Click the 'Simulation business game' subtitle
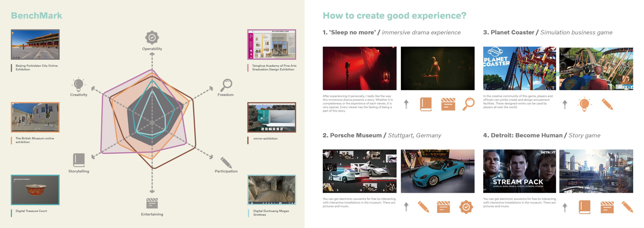Viewport: 644px width, 228px height. click(x=576, y=32)
